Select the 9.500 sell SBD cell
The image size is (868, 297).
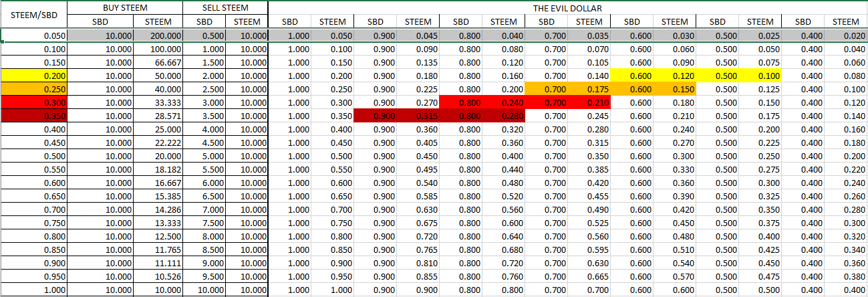(x=204, y=276)
